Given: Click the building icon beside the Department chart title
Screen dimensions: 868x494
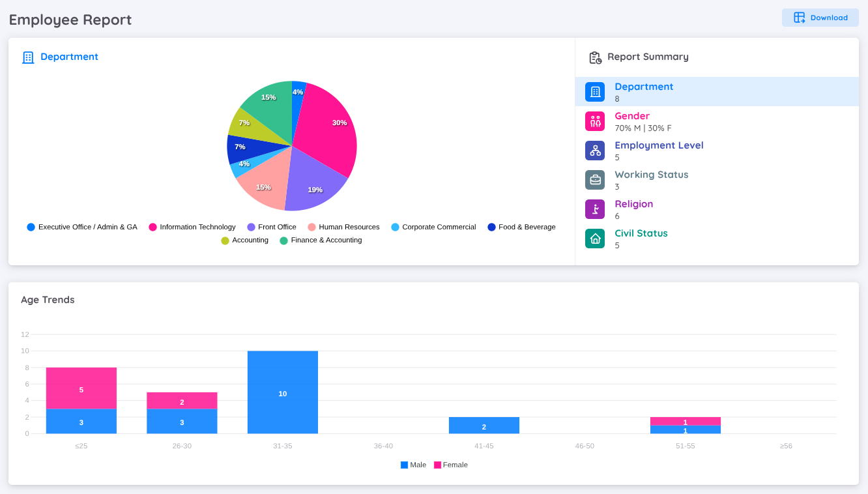Looking at the screenshot, I should [28, 57].
